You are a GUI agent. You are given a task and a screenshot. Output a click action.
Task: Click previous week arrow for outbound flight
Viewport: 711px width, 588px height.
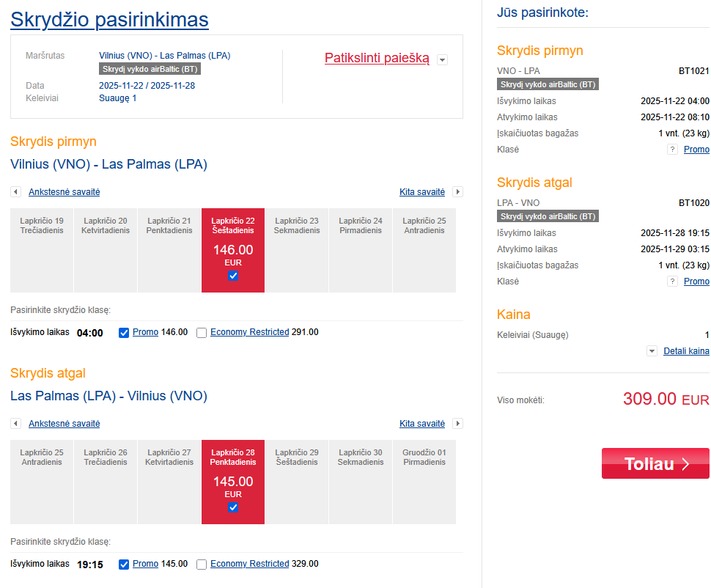15,192
